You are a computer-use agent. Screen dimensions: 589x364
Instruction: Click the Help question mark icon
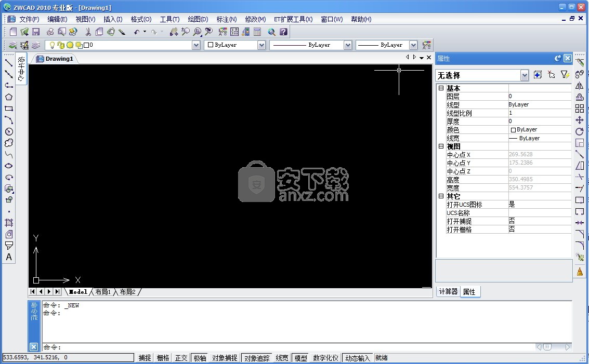(x=284, y=32)
